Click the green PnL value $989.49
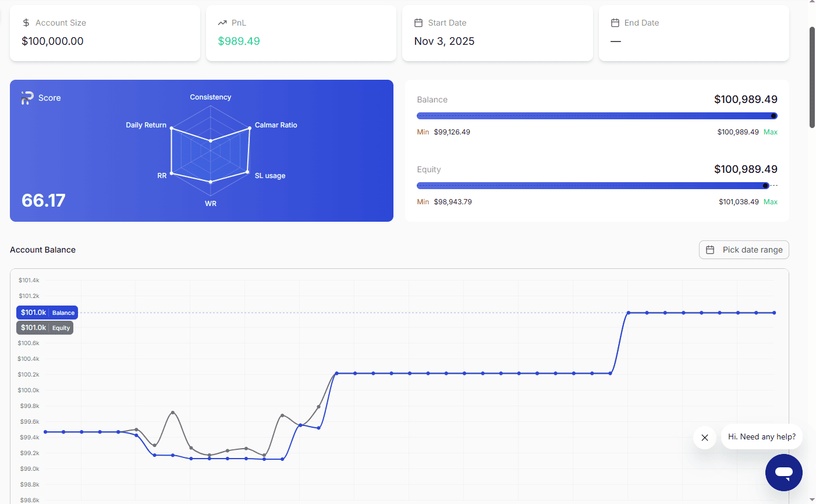Image resolution: width=816 pixels, height=504 pixels. point(239,41)
